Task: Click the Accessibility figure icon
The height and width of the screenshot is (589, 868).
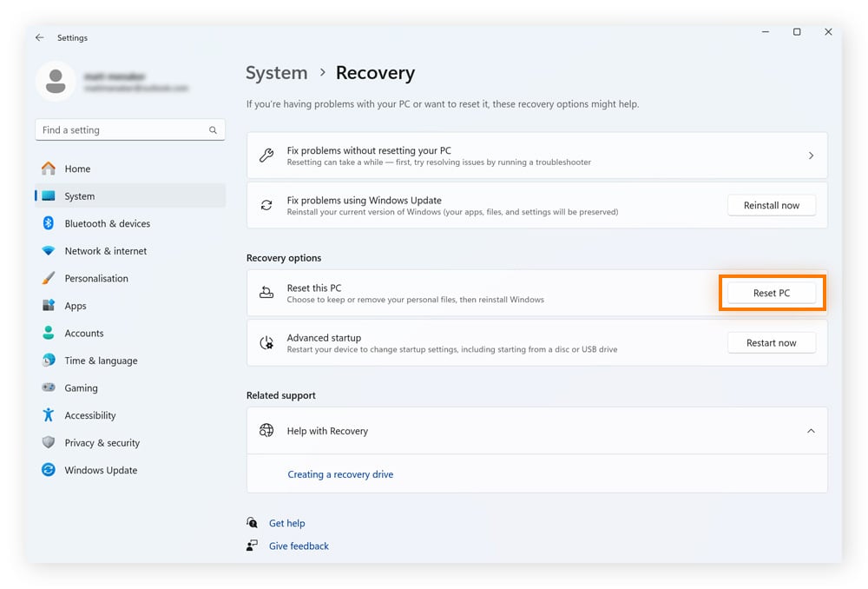Action: 49,415
